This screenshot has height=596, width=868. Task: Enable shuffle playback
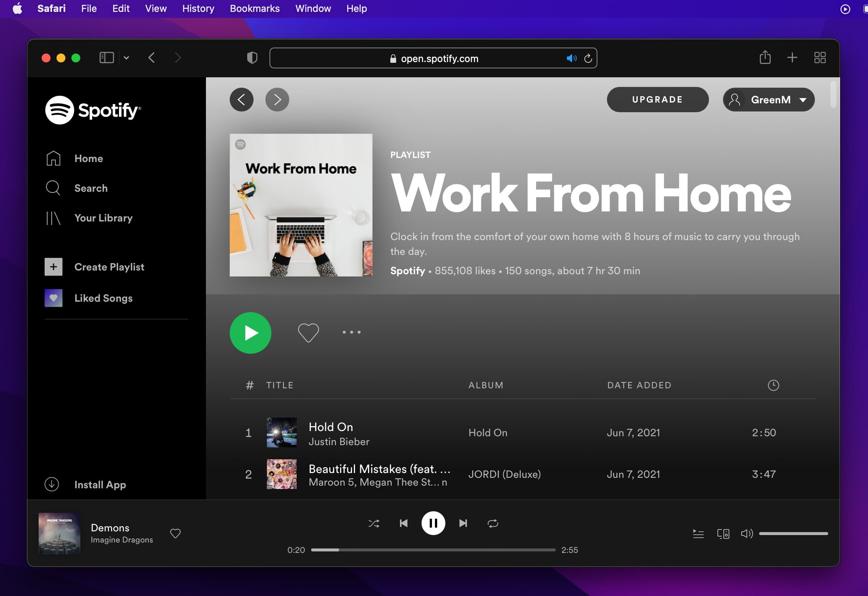(x=374, y=523)
